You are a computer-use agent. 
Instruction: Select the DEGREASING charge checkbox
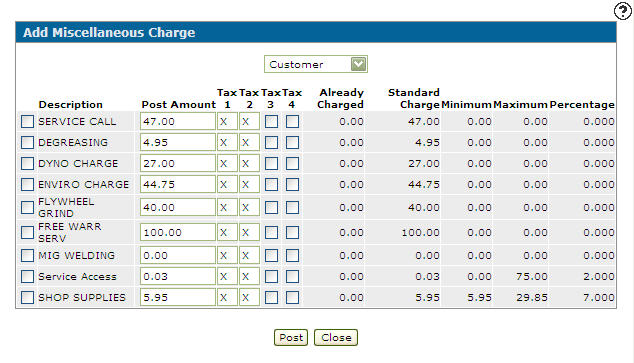(x=27, y=142)
